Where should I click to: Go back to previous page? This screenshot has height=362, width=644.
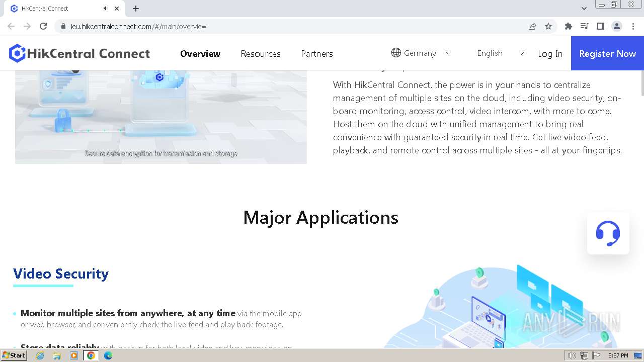(x=11, y=26)
